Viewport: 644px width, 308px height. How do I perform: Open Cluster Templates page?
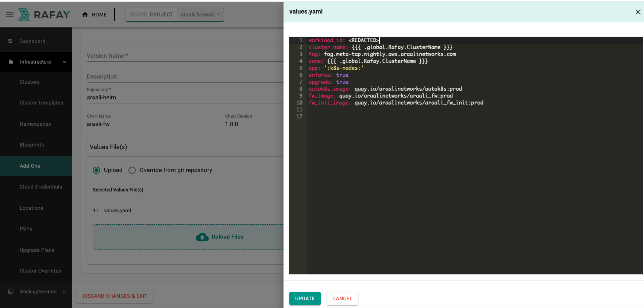point(41,103)
